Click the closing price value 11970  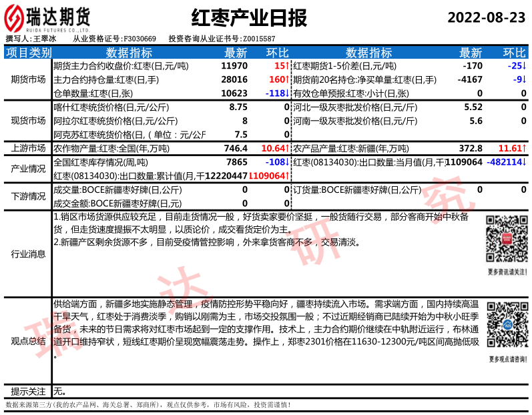pos(234,66)
